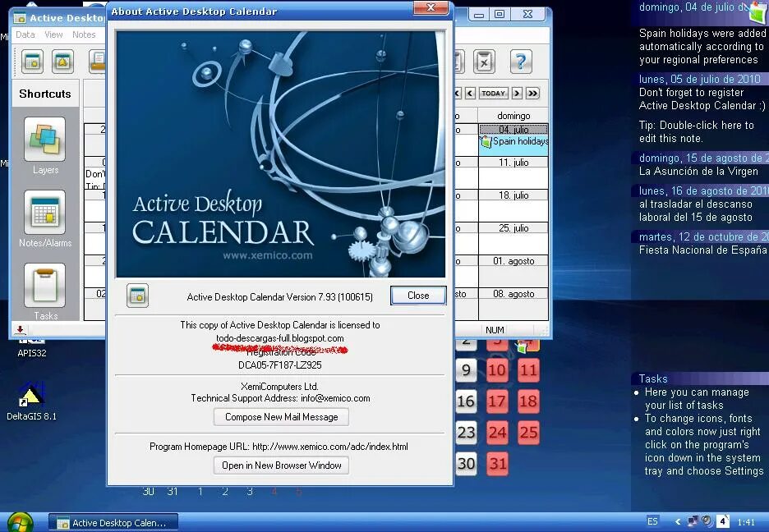Click Open in New Browser Window button
Screen dimensions: 769x532
pos(281,465)
